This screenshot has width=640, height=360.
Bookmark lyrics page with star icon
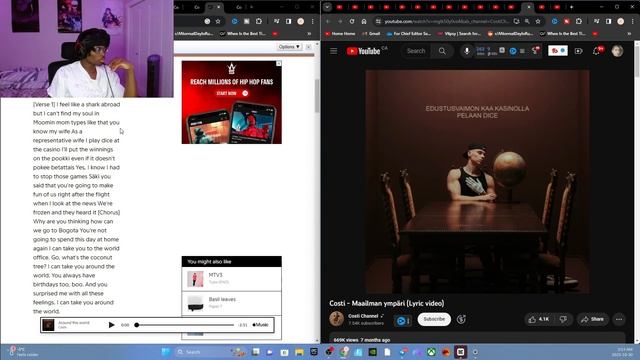click(218, 21)
